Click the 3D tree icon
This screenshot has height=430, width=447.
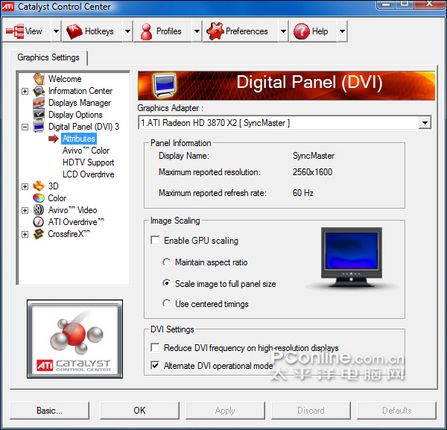point(39,186)
